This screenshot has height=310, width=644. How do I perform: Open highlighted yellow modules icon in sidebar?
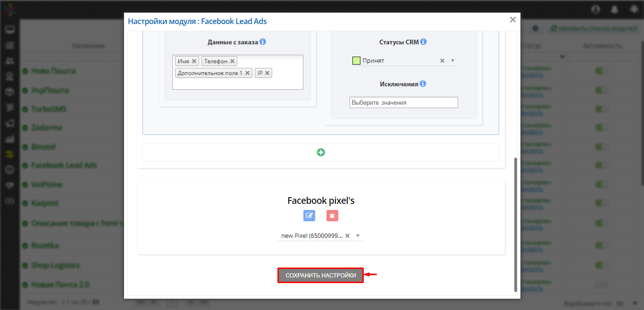(9, 154)
